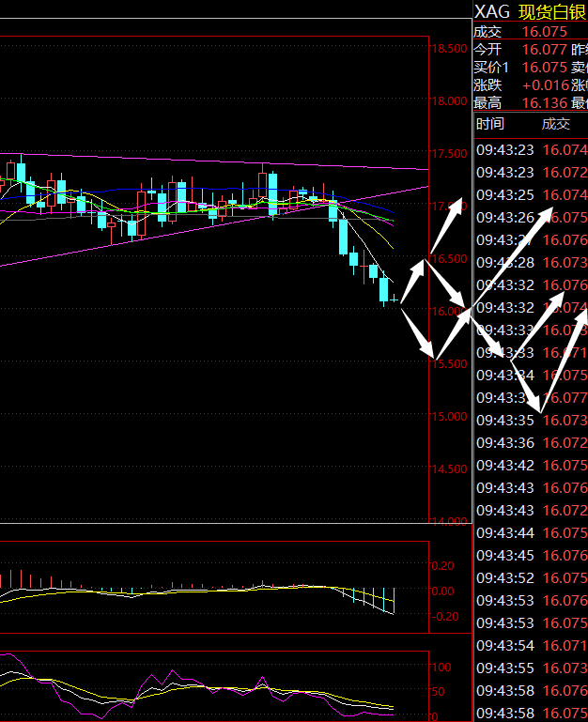Click the -0.20 MACD axis label
The width and height of the screenshot is (588, 722).
point(445,617)
